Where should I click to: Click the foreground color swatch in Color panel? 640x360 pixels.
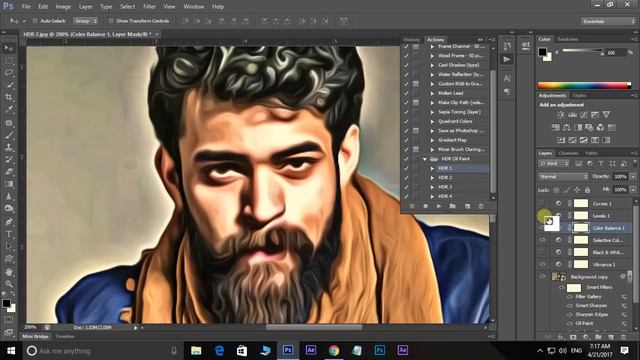click(542, 52)
